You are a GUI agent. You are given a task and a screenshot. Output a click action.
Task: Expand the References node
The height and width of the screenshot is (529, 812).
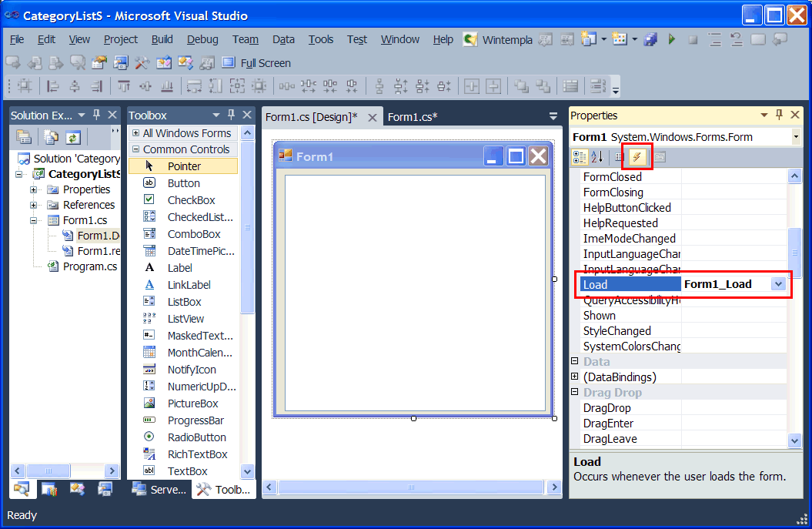click(x=33, y=205)
